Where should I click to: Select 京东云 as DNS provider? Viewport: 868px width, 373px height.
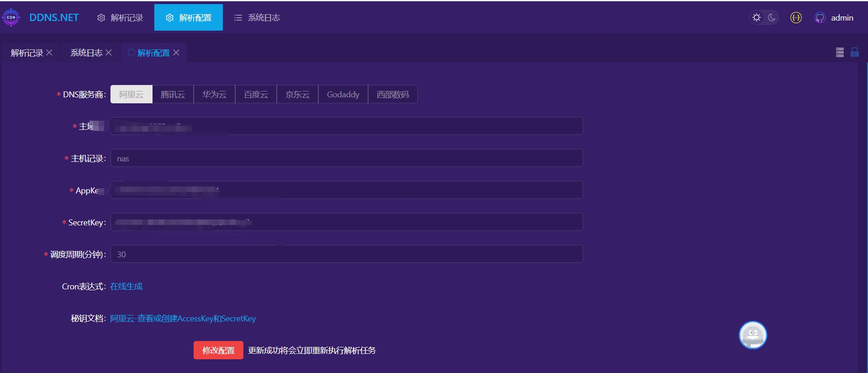pos(298,94)
